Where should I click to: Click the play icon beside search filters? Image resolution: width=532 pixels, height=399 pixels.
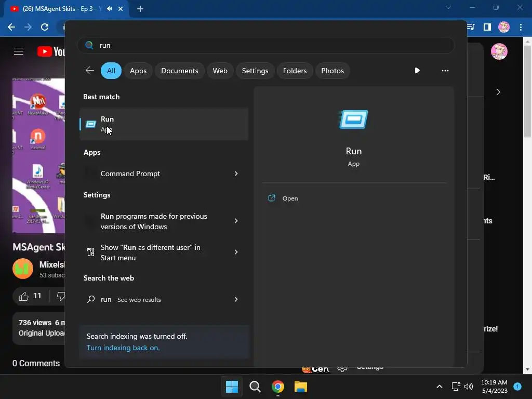pyautogui.click(x=417, y=71)
